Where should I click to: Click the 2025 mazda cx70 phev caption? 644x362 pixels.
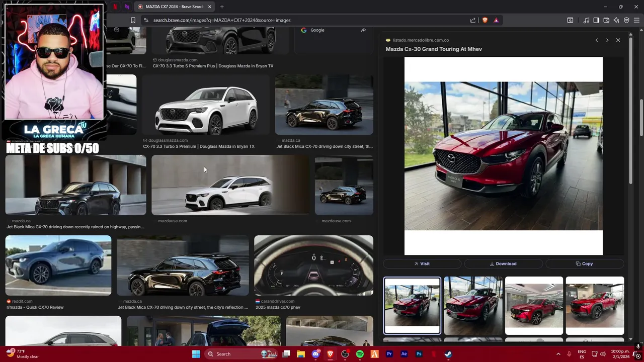coord(278,307)
